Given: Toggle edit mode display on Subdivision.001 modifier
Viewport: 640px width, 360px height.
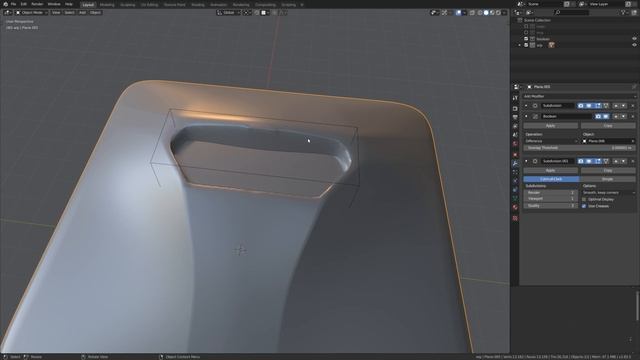Looking at the screenshot, I should coord(598,161).
